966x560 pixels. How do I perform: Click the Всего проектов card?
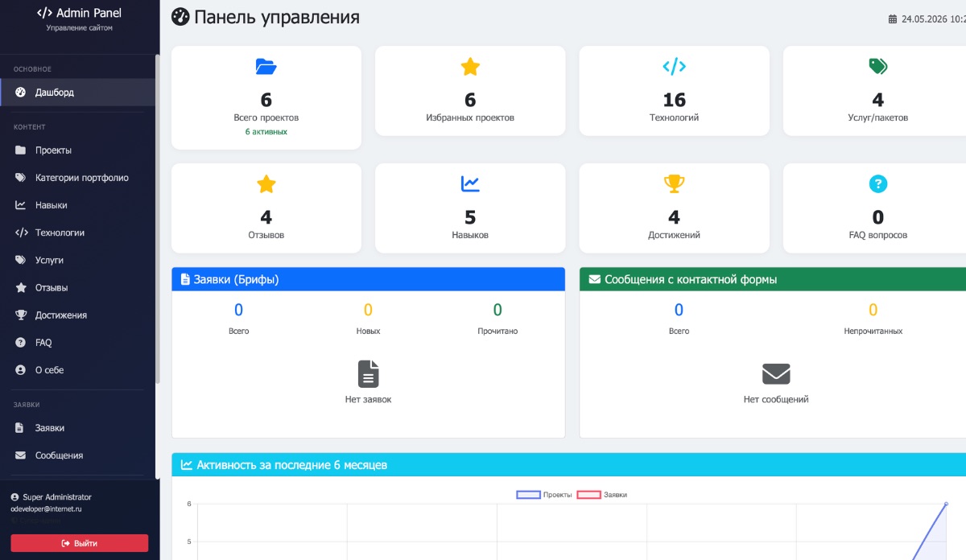click(266, 97)
